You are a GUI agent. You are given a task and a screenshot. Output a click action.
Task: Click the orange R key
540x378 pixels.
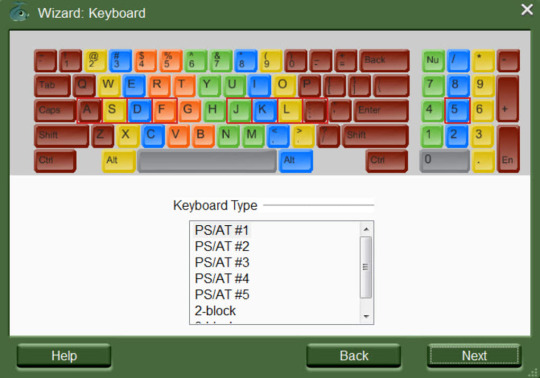tap(159, 85)
